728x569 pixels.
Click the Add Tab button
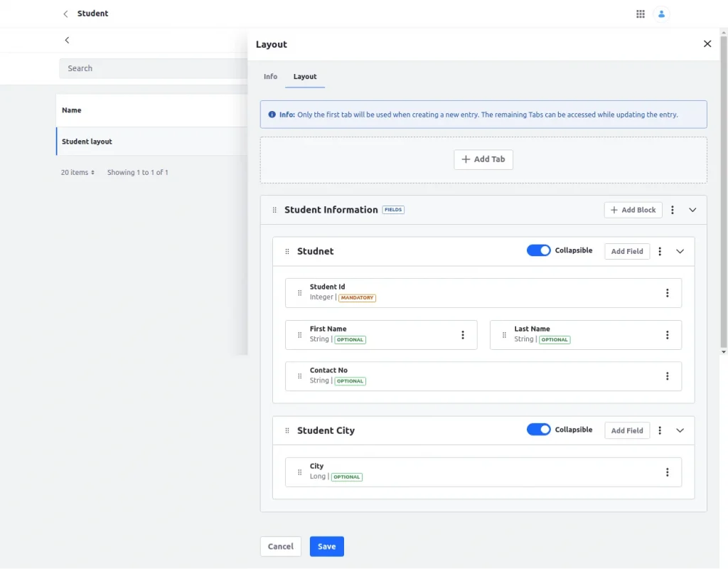[x=483, y=159]
